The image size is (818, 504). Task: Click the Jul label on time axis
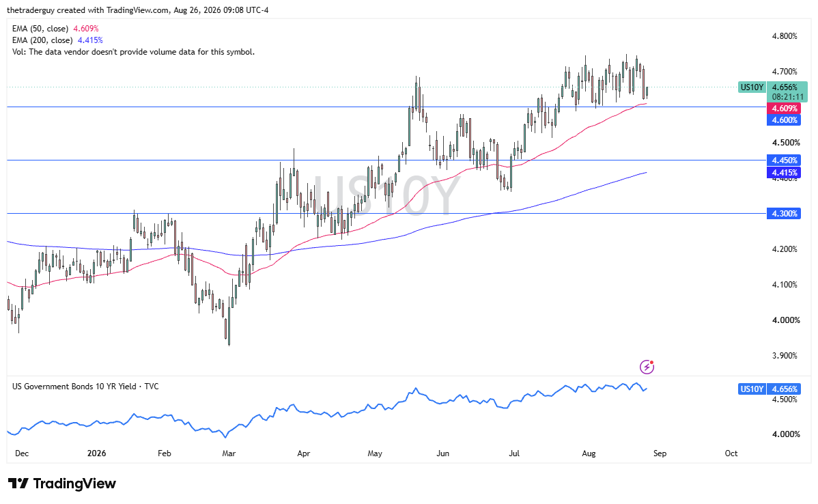[514, 453]
